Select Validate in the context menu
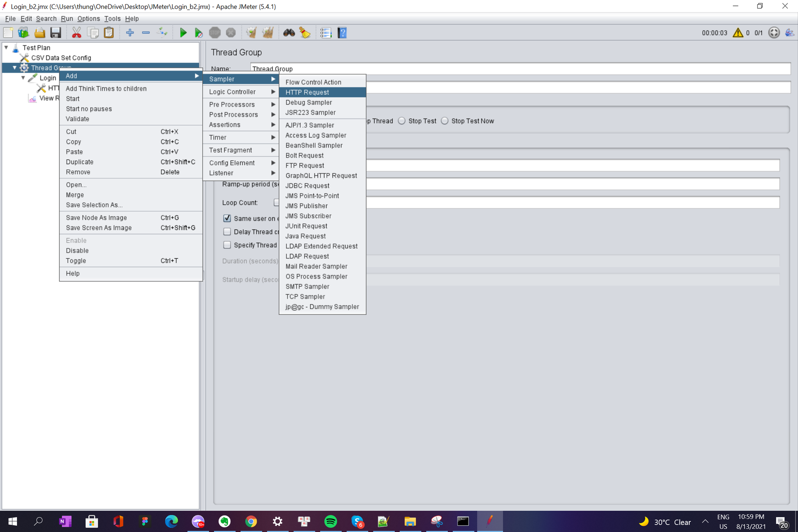This screenshot has height=532, width=798. (131, 119)
